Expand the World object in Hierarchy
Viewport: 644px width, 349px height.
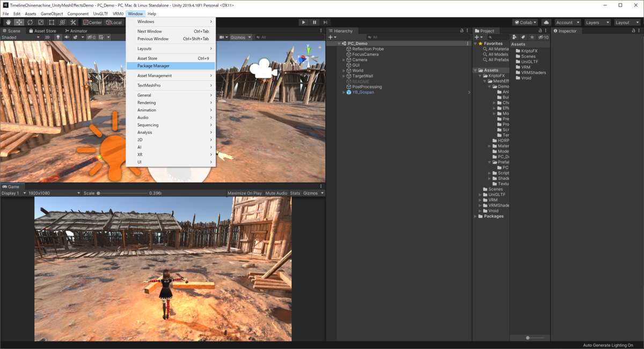[343, 71]
